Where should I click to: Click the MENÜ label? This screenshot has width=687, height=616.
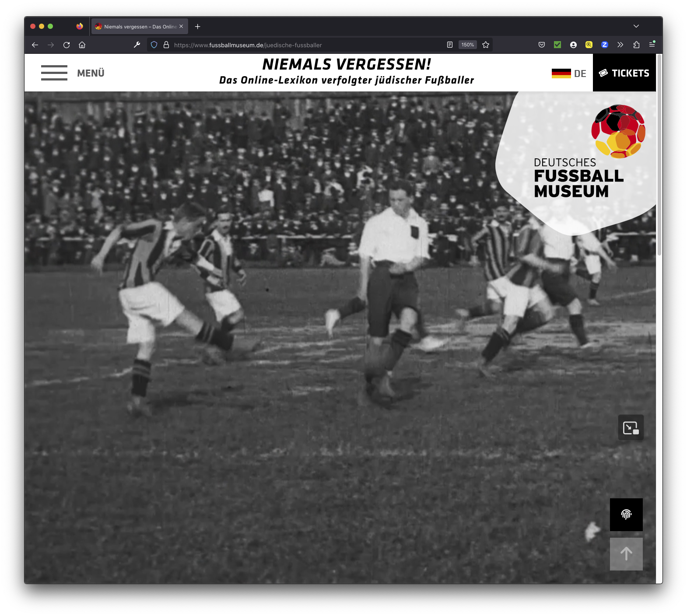pyautogui.click(x=91, y=73)
